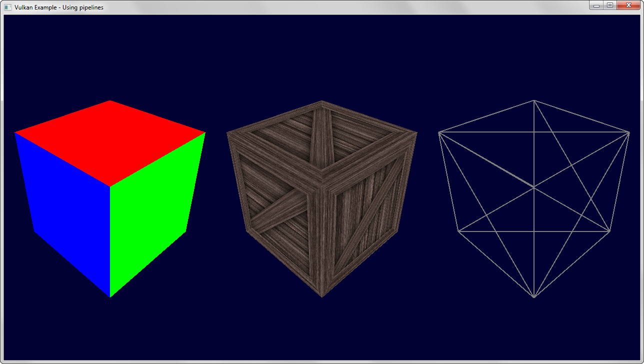This screenshot has height=364, width=644.
Task: Select the topmost vertex of the wireframe cube
Action: point(534,100)
